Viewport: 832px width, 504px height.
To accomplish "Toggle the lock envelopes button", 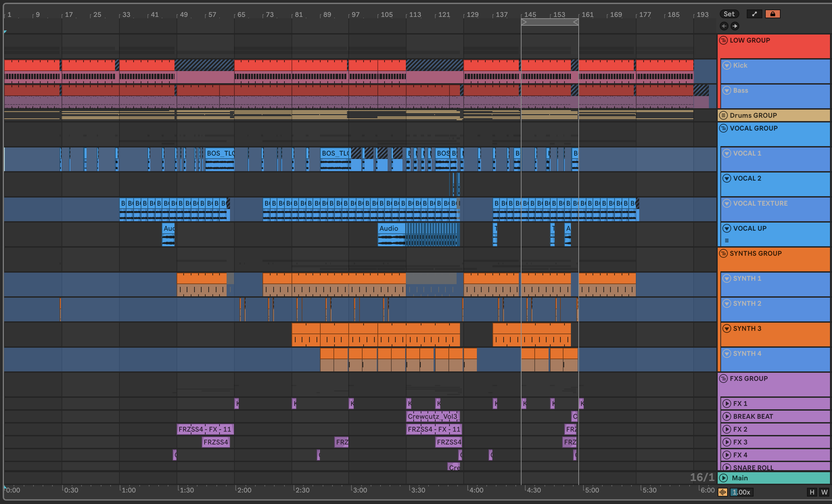I will [x=772, y=14].
